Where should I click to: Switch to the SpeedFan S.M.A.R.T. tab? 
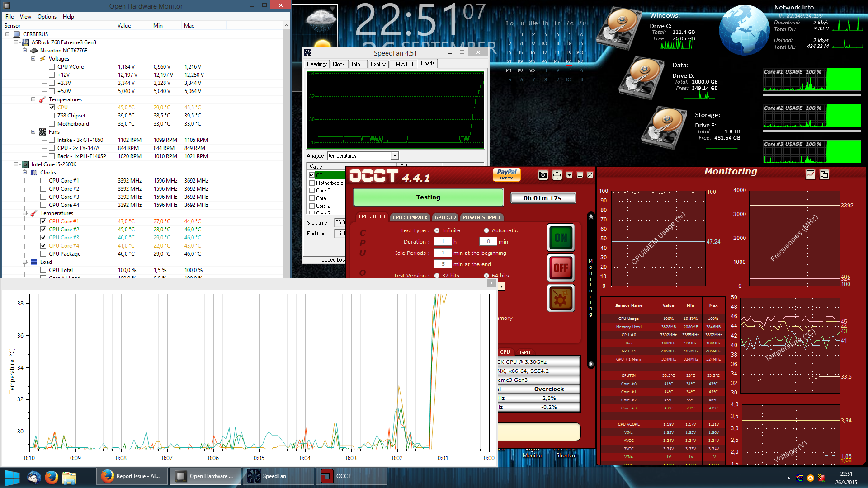403,64
